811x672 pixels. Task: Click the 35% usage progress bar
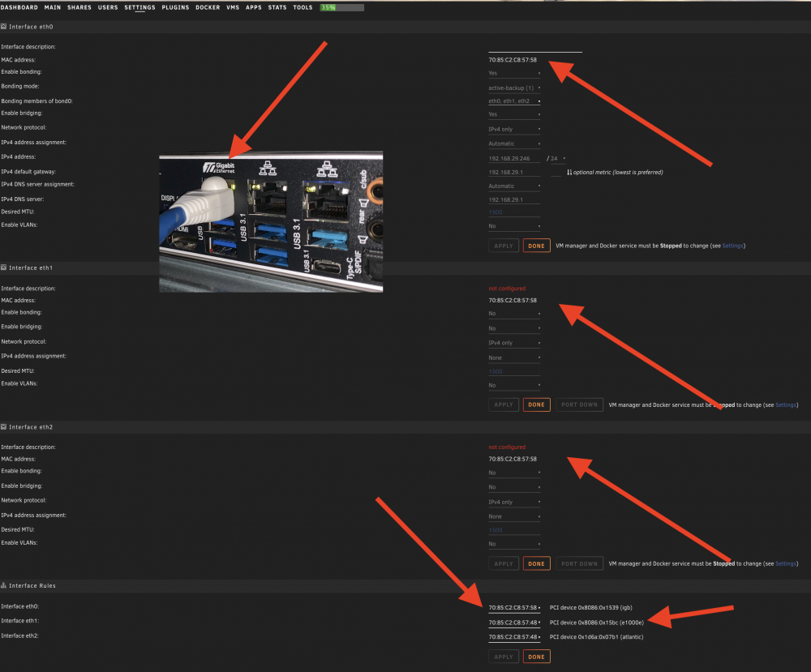click(342, 7)
